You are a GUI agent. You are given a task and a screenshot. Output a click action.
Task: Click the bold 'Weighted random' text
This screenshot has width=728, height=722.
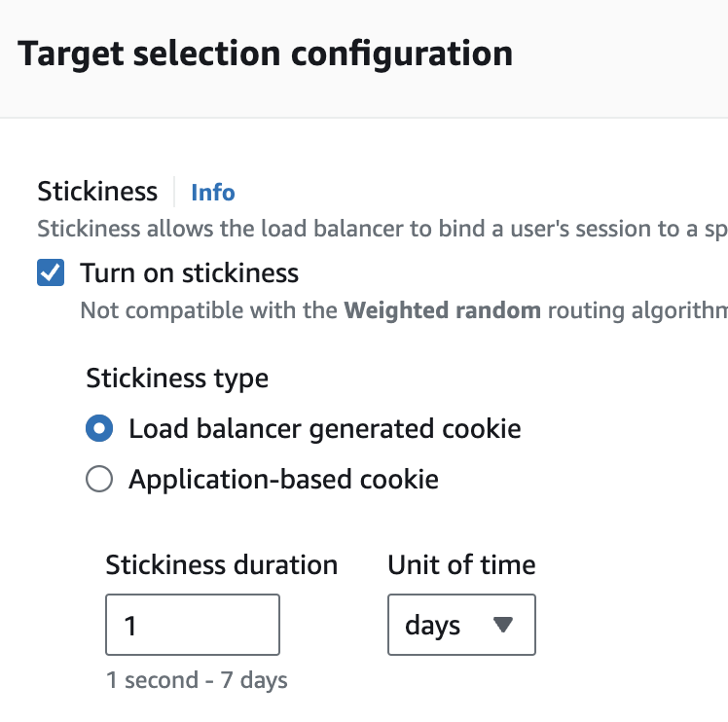click(x=443, y=310)
